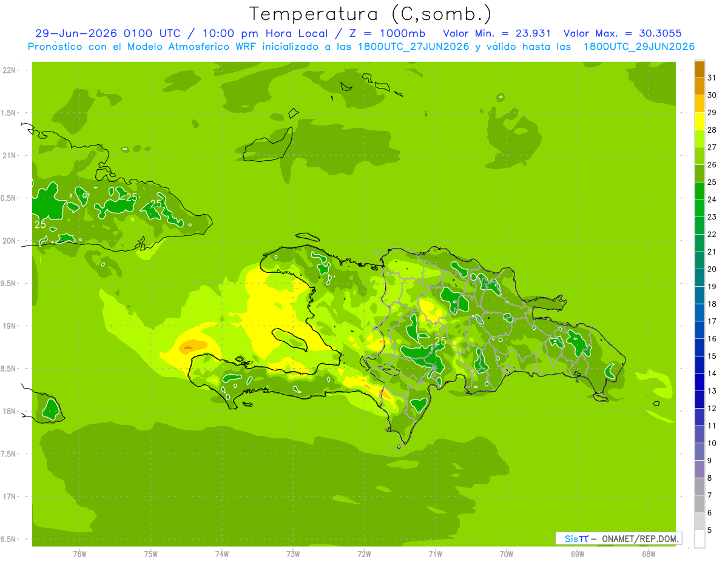This screenshot has width=728, height=562.
Task: Click the 'Valor Min. = 23.931' reading
Action: (x=497, y=33)
